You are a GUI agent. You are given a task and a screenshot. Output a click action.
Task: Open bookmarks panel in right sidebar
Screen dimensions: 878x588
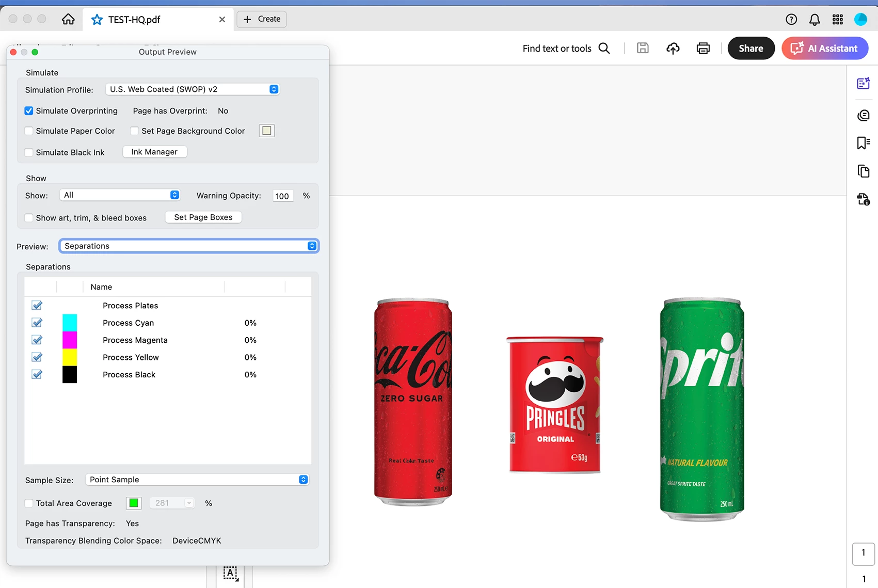864,142
